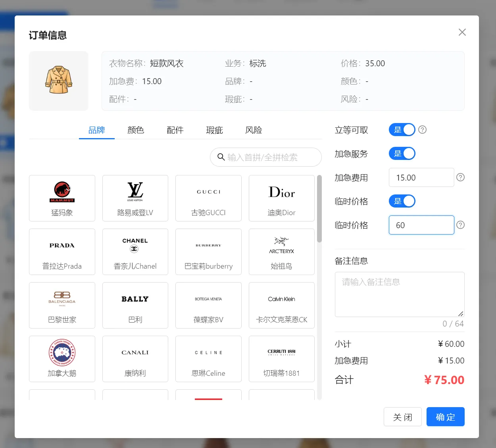Open help icon beside 临时价格 input
The width and height of the screenshot is (496, 448).
(460, 225)
